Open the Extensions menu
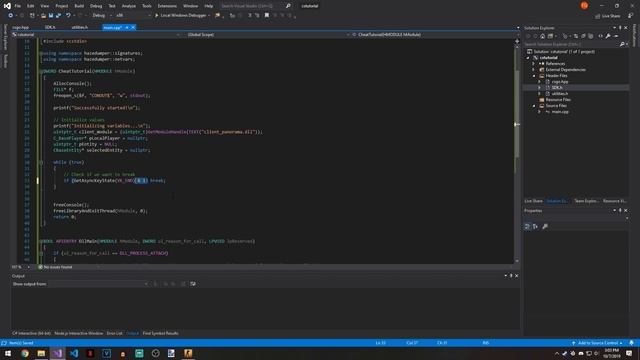Screen dimensions: 640x360 pyautogui.click(x=167, y=6)
